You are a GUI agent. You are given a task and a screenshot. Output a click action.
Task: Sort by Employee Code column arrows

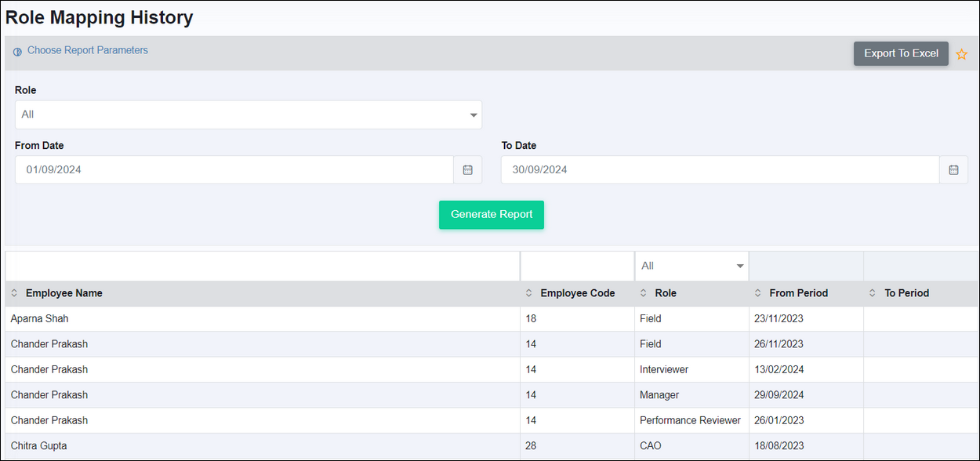coord(528,293)
